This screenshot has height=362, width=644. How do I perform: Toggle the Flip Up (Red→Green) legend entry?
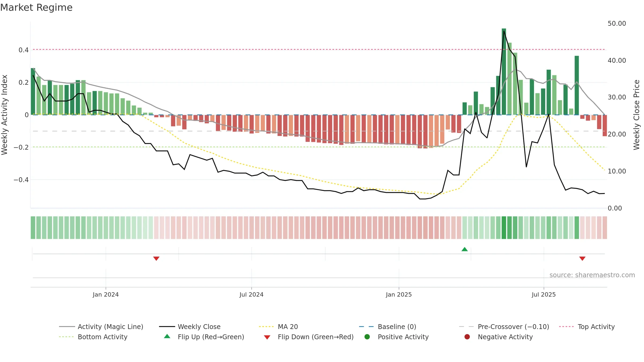pyautogui.click(x=204, y=337)
